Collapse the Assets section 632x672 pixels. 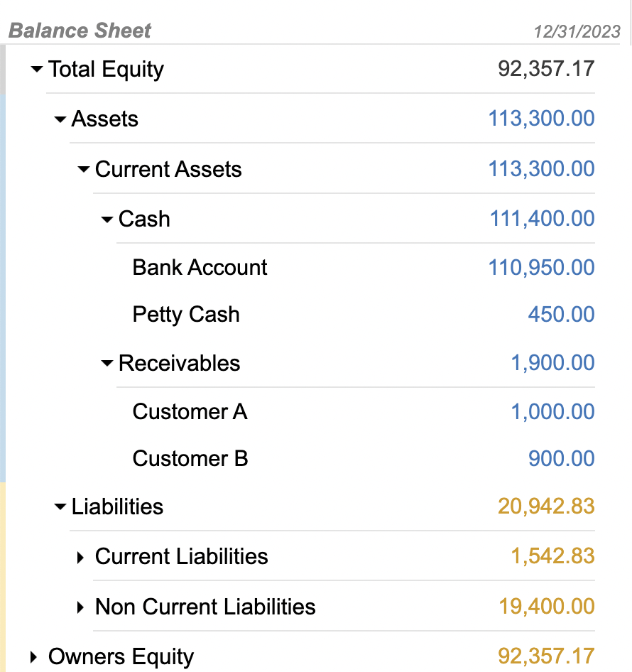click(x=60, y=119)
